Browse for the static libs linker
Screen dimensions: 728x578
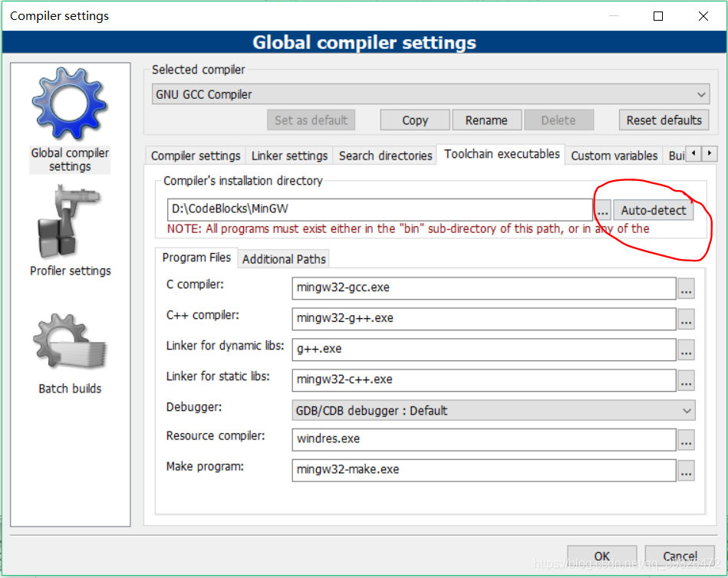tap(686, 379)
